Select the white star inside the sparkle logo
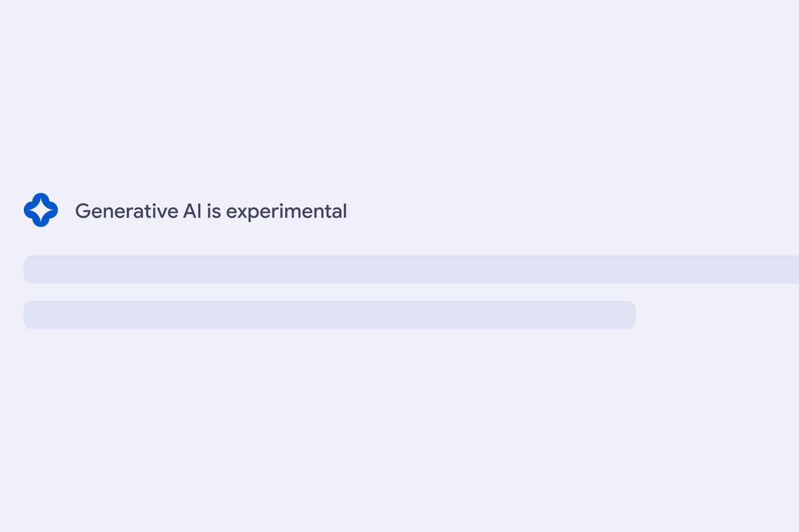Viewport: 799px width, 532px height. pyautogui.click(x=41, y=210)
